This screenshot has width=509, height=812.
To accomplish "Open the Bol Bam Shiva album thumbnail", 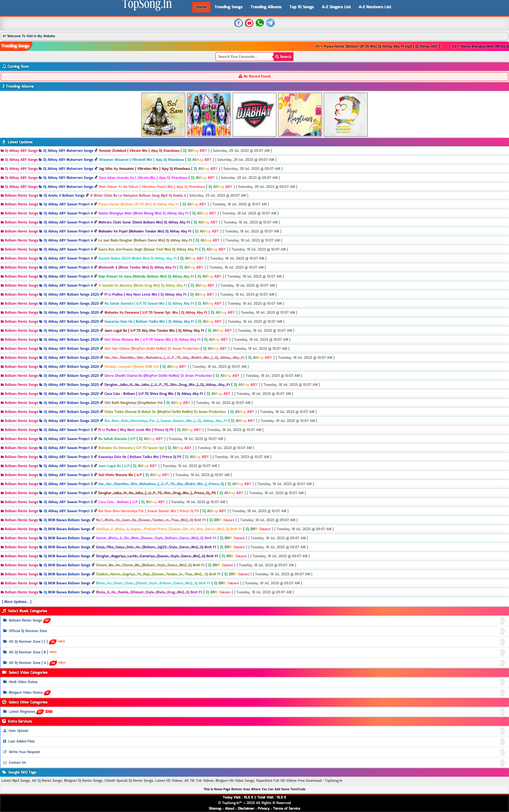I will (x=163, y=115).
